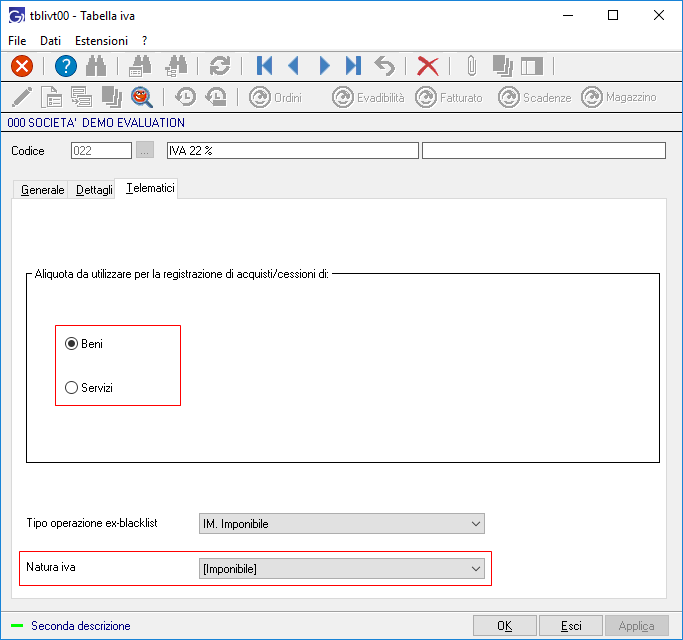The height and width of the screenshot is (640, 683).
Task: Click the red X delete icon
Action: [x=428, y=66]
